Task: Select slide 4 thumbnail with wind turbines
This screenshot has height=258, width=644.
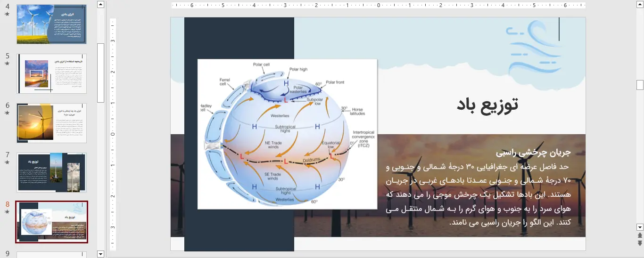Action: click(x=52, y=24)
